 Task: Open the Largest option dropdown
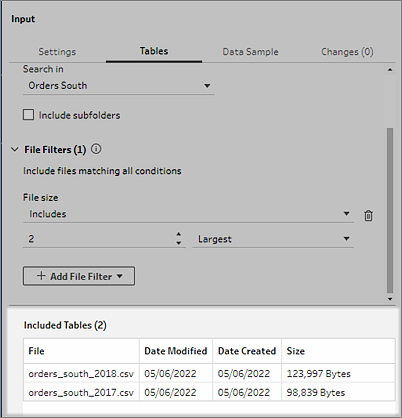[273, 239]
